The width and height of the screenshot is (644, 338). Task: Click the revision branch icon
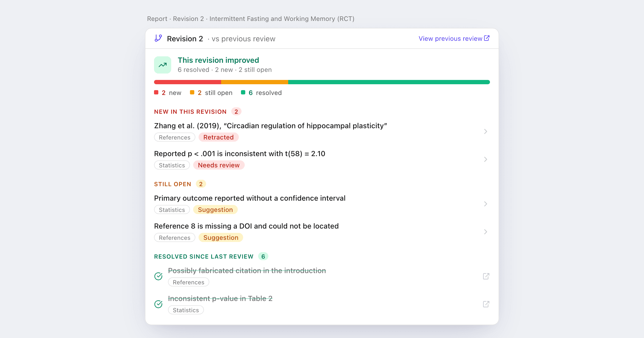coord(158,38)
